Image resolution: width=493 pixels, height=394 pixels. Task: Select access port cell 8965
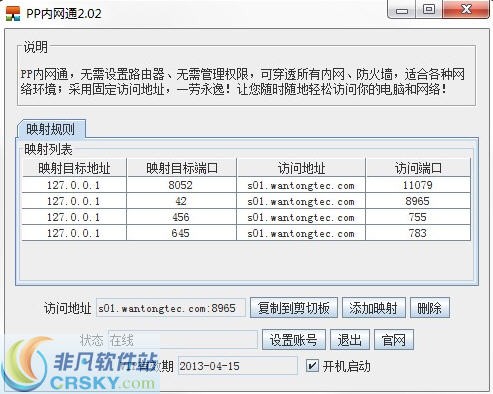click(x=418, y=201)
